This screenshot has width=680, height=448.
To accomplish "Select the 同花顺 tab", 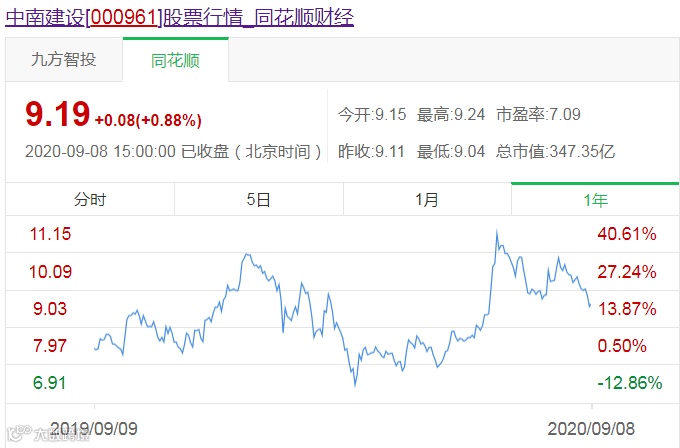I will pyautogui.click(x=176, y=60).
